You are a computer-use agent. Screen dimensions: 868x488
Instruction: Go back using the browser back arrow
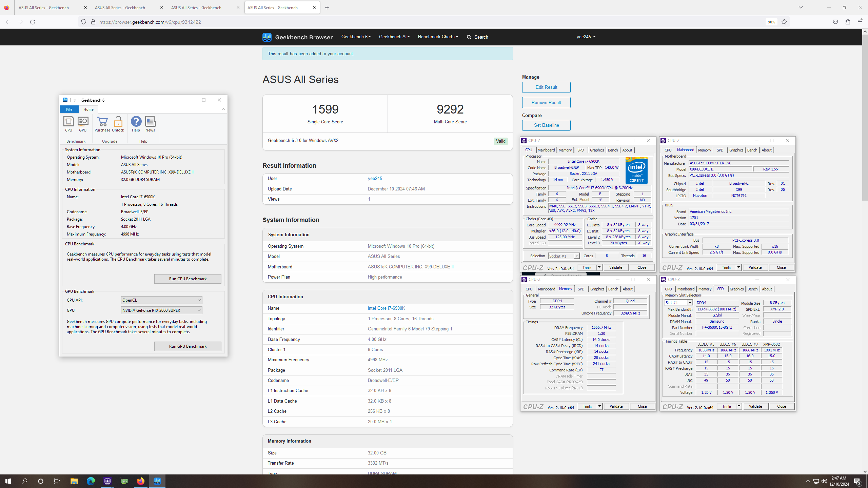tap(8, 22)
